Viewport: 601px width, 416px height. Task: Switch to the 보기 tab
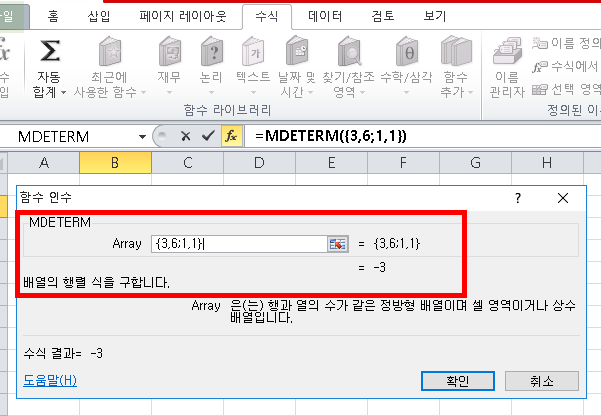435,16
